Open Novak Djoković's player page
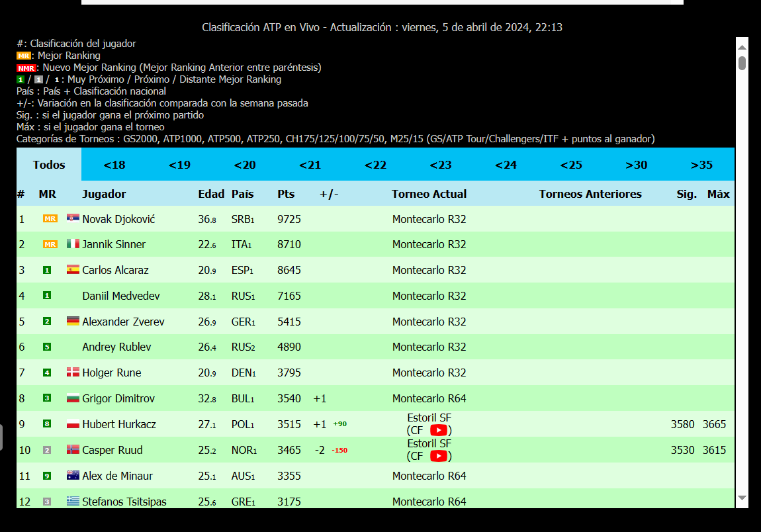This screenshot has width=761, height=532. (x=118, y=219)
